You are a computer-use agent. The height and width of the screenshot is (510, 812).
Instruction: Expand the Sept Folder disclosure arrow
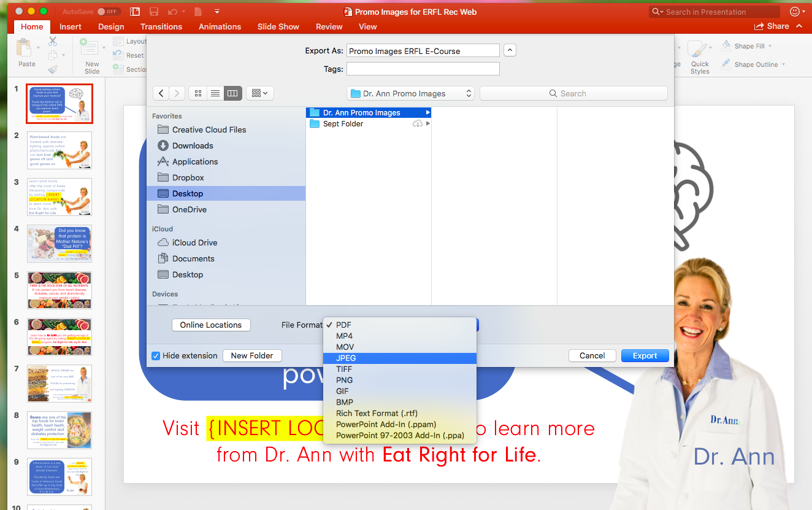pos(427,124)
